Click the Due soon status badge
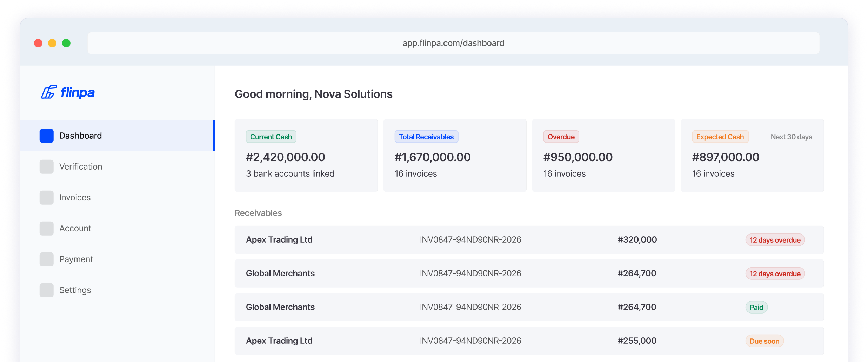This screenshot has height=362, width=868. tap(764, 341)
